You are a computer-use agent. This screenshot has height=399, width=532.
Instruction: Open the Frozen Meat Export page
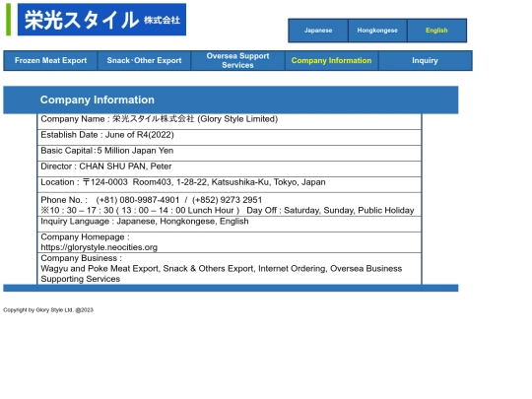pos(50,61)
